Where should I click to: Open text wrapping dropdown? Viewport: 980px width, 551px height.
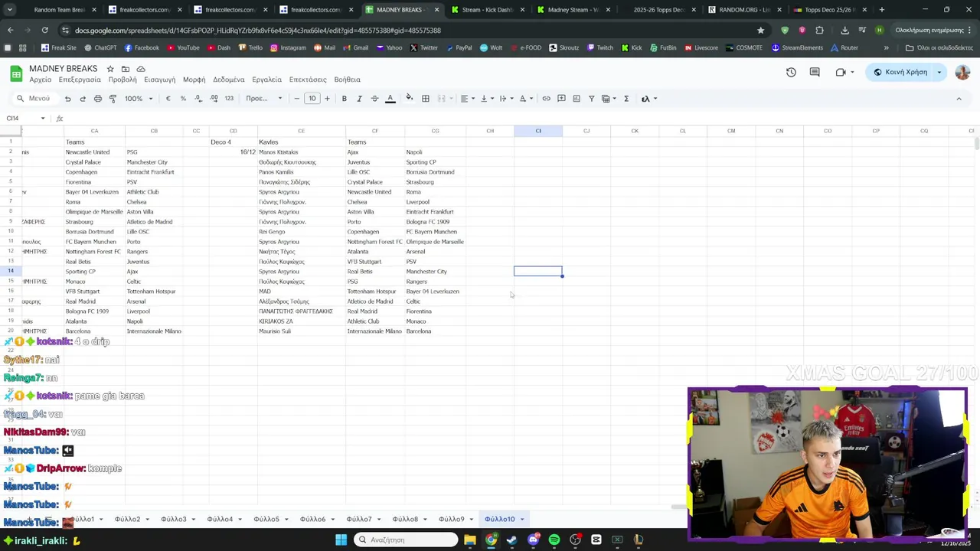tap(506, 99)
